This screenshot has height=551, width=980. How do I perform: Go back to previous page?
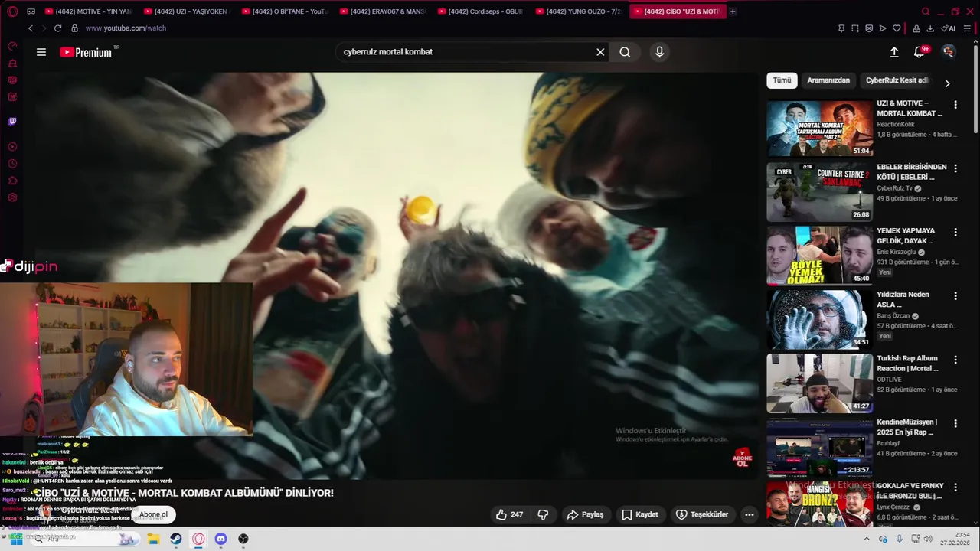[31, 28]
